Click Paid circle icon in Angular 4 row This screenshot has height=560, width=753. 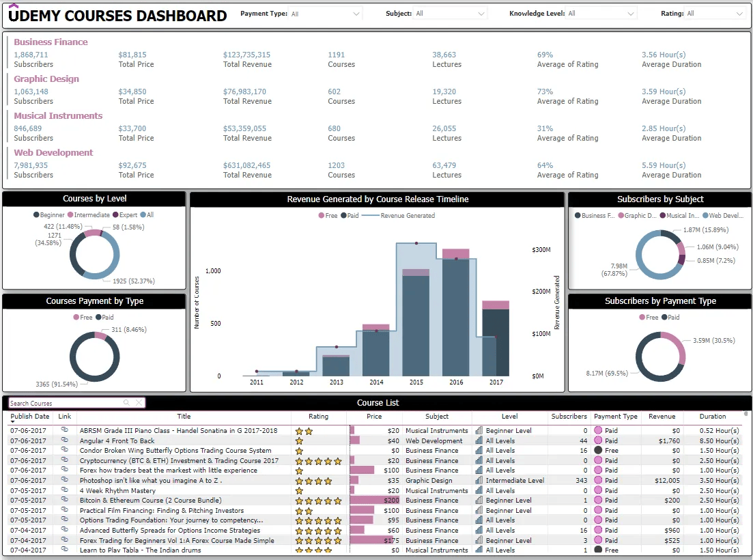[598, 440]
